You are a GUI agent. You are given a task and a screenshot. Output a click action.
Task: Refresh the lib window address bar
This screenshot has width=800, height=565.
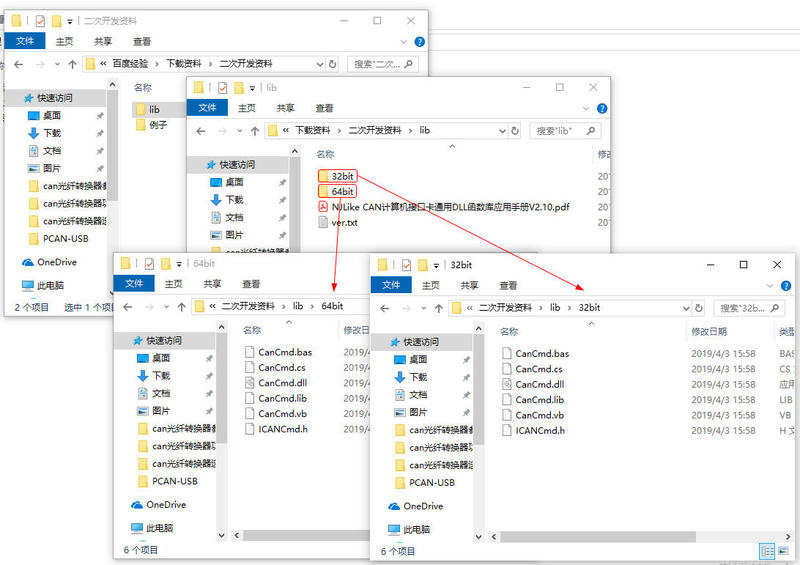click(x=515, y=131)
